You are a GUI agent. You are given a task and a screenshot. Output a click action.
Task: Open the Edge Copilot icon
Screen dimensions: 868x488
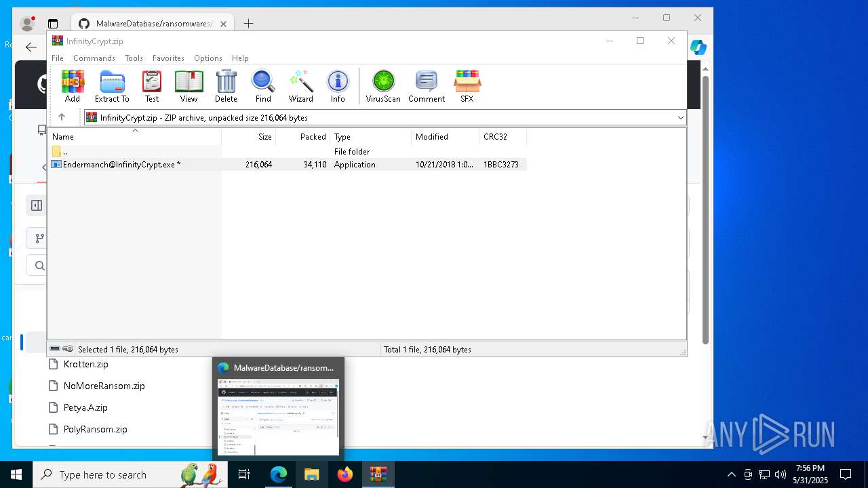(698, 47)
